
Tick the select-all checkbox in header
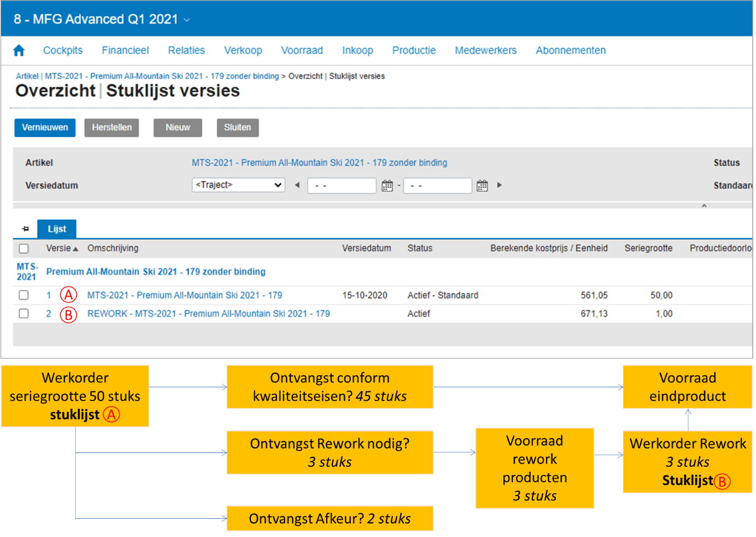pyautogui.click(x=24, y=249)
